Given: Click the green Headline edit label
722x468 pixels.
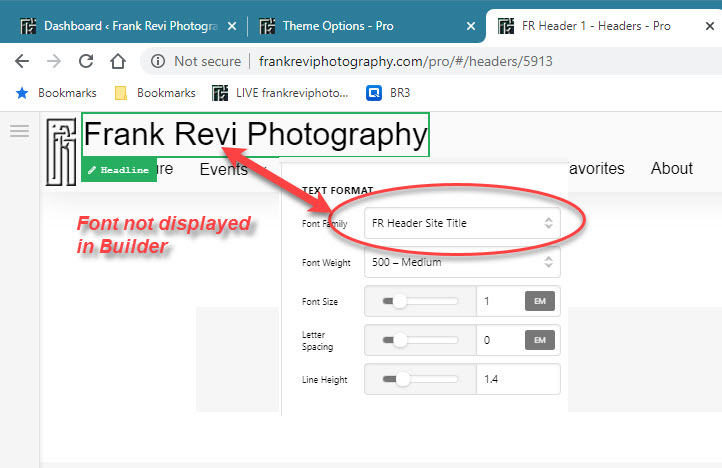Looking at the screenshot, I should click(x=119, y=170).
